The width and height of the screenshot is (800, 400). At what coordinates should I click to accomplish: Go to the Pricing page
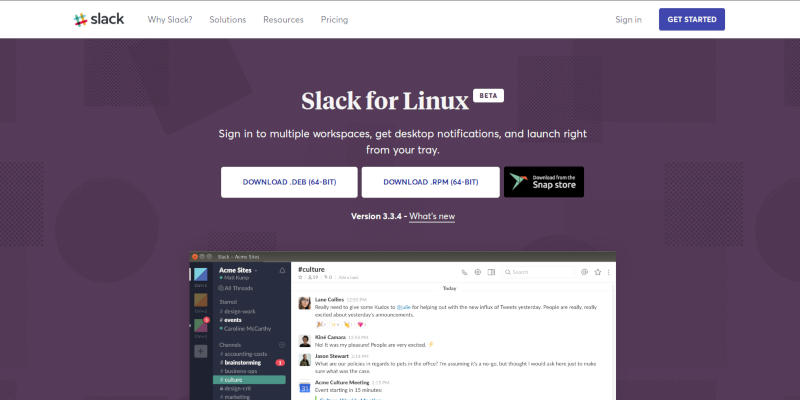click(x=334, y=19)
